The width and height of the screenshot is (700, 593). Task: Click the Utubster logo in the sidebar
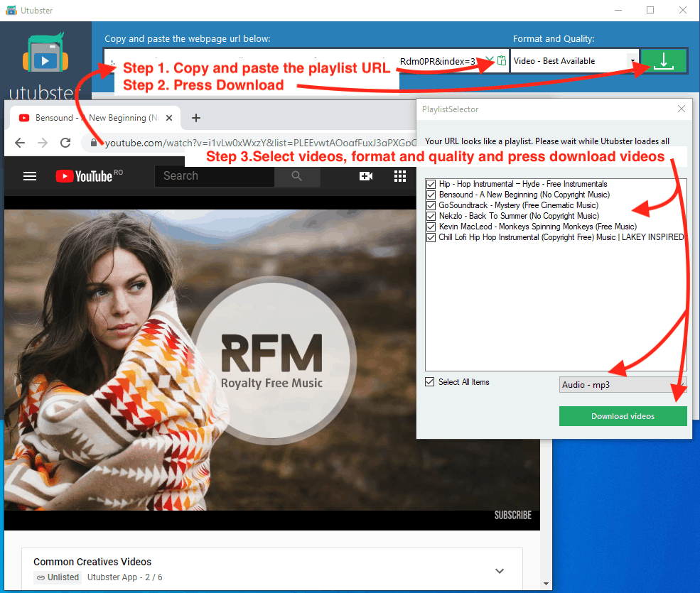click(x=45, y=53)
